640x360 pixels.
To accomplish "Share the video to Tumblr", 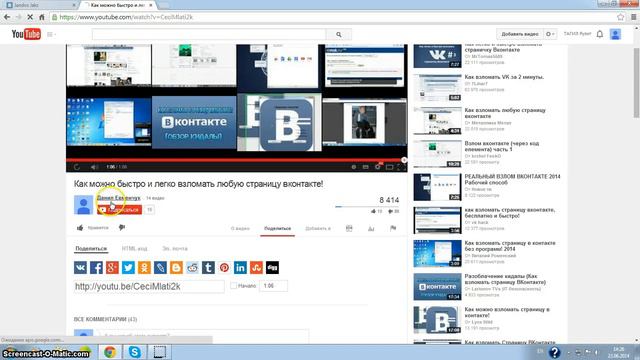I will coord(208,268).
